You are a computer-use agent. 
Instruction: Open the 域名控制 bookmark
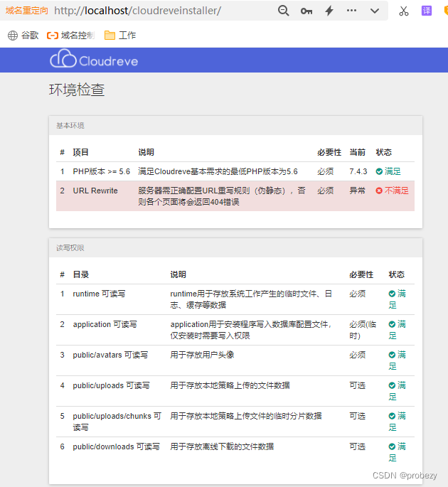[70, 36]
